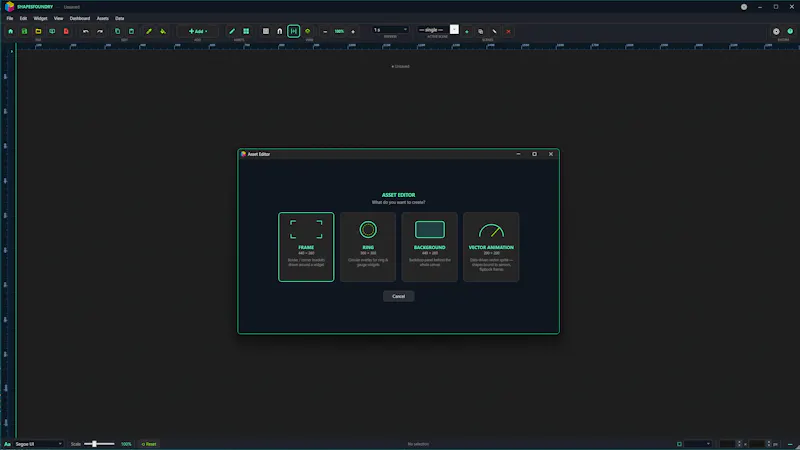Click the gray circle icon in title bar

(744, 7)
